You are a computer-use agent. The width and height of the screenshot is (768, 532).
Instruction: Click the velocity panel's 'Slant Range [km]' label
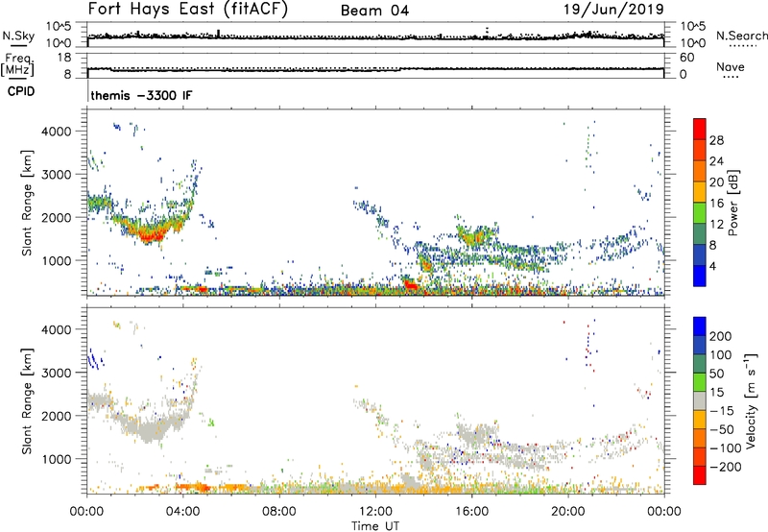click(27, 401)
